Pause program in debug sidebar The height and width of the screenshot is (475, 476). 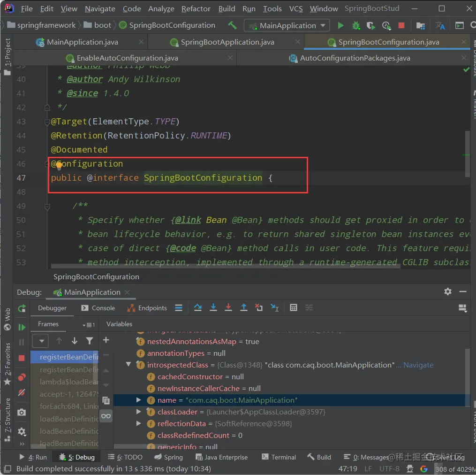(x=22, y=342)
